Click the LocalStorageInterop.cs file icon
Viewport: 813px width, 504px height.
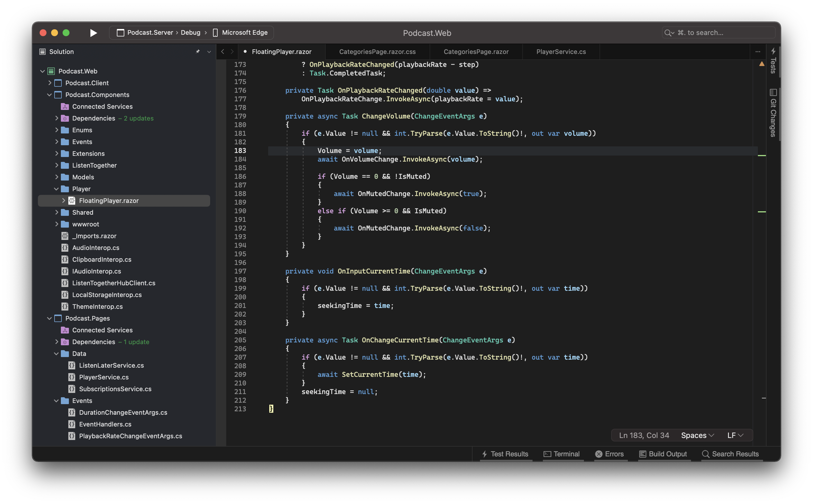coord(65,295)
